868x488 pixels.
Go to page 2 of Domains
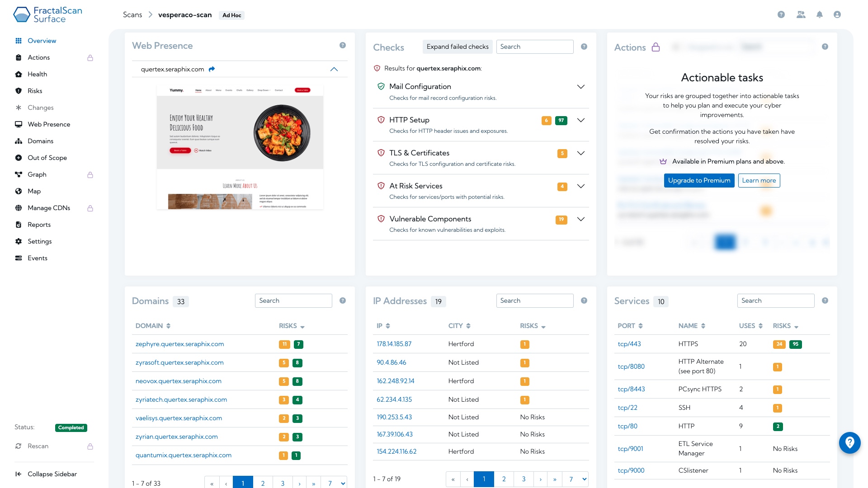pos(263,483)
